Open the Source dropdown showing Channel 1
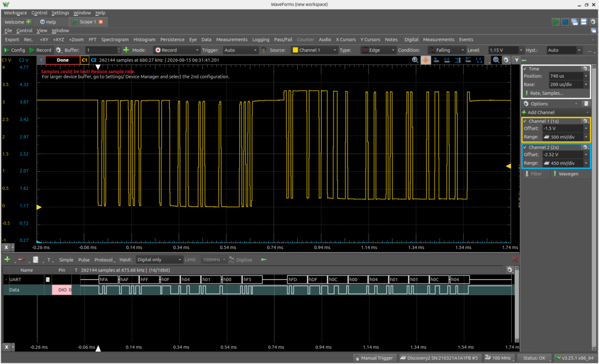This screenshot has width=599, height=364. (x=314, y=50)
